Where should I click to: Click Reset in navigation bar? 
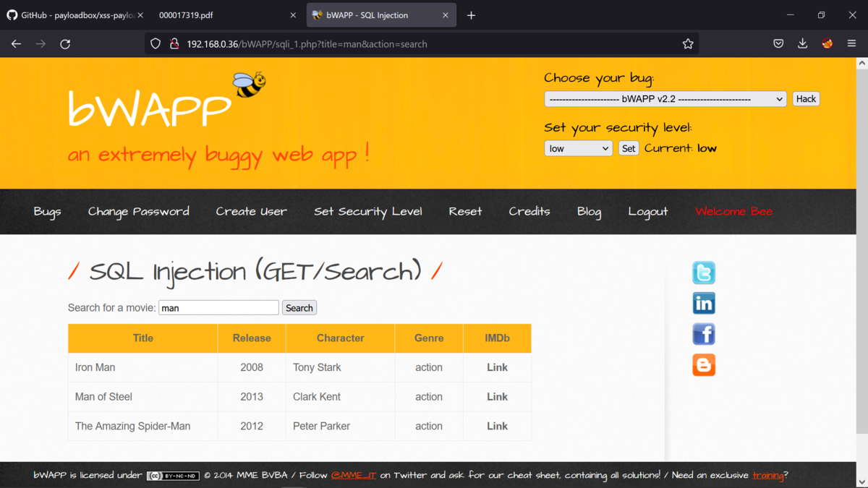pos(465,212)
